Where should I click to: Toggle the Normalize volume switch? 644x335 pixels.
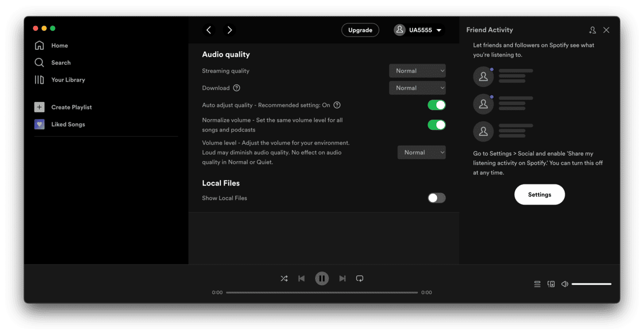(436, 125)
